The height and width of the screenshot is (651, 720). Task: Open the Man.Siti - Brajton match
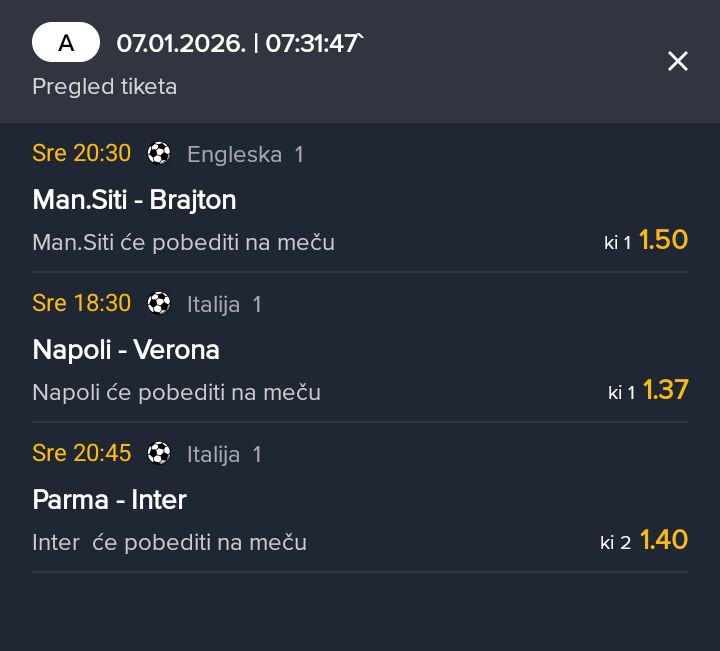[x=134, y=199]
